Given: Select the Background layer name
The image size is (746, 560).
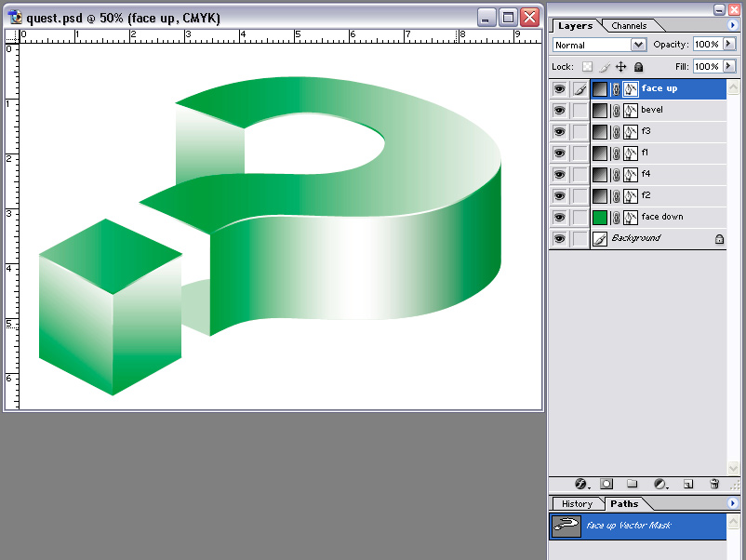Looking at the screenshot, I should (x=636, y=238).
